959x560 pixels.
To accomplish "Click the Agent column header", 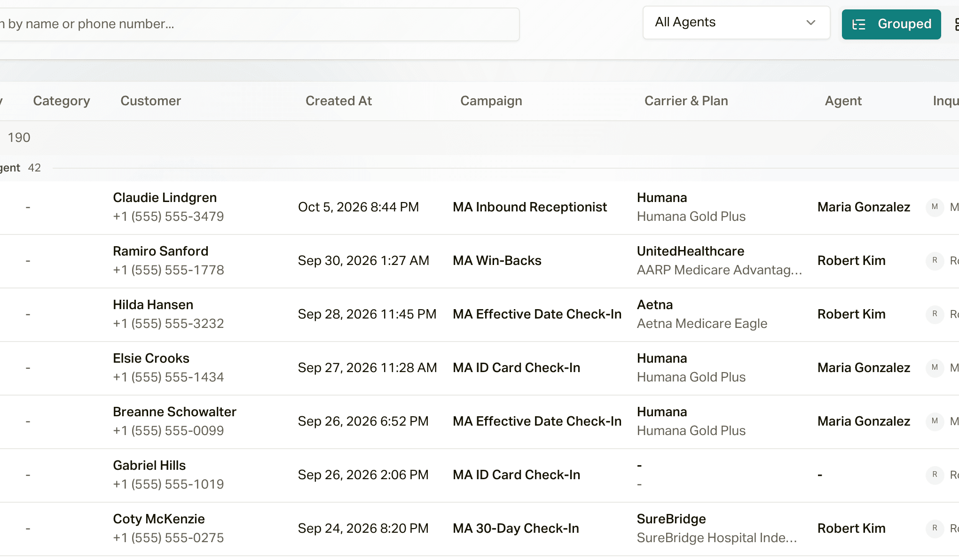I will coord(843,101).
